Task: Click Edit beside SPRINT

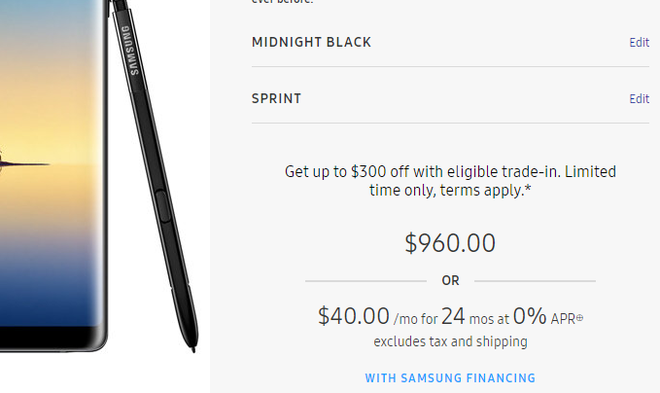Action: point(639,99)
